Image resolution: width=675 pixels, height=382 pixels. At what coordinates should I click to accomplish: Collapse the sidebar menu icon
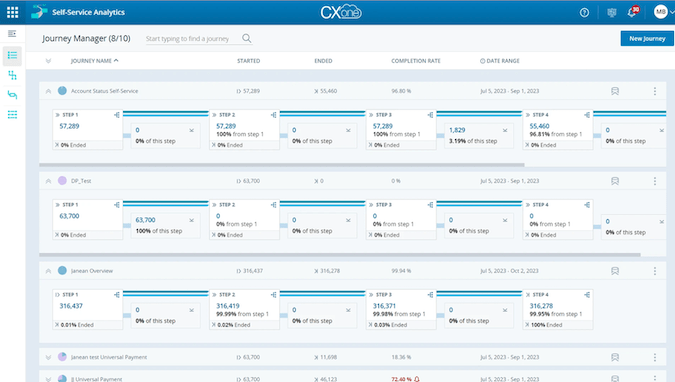click(12, 33)
